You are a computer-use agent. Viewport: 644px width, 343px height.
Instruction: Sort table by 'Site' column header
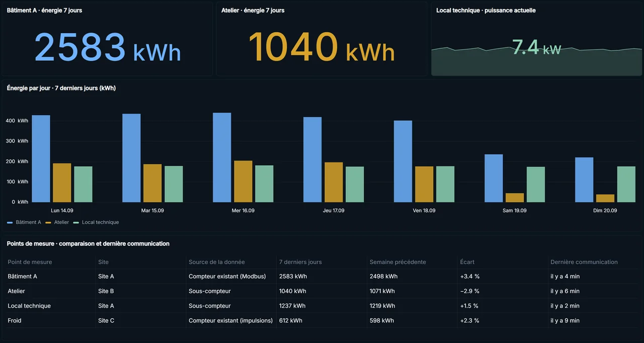tap(103, 262)
